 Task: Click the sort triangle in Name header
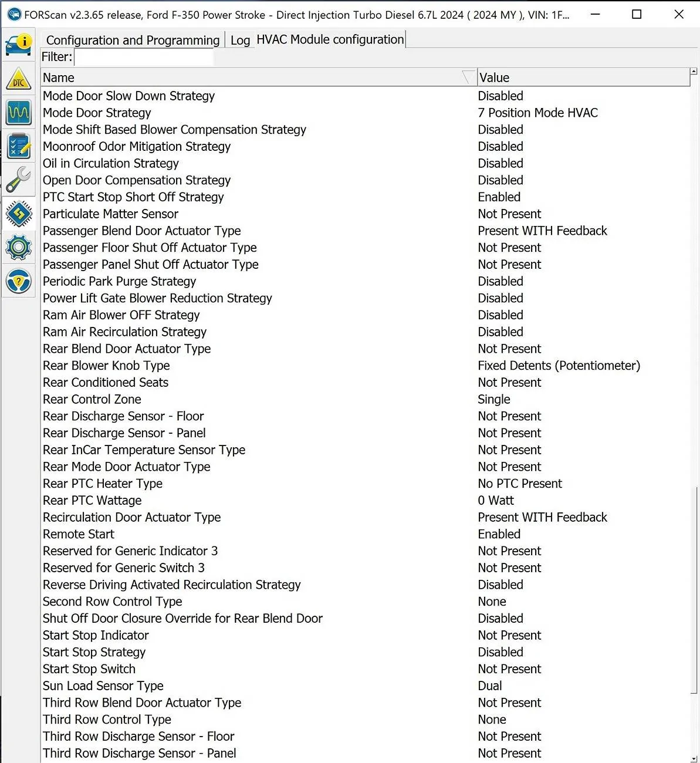pos(468,77)
